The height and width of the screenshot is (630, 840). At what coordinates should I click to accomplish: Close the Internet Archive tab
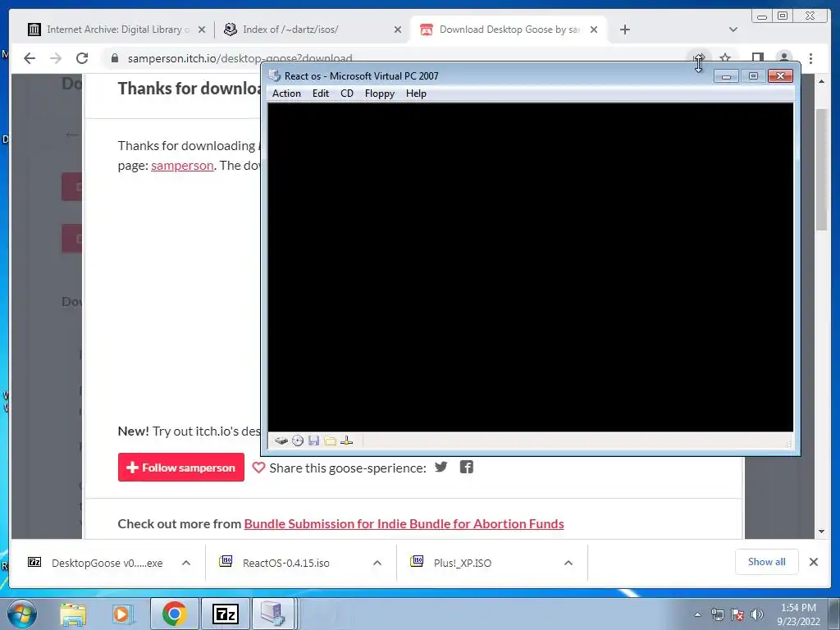(202, 30)
